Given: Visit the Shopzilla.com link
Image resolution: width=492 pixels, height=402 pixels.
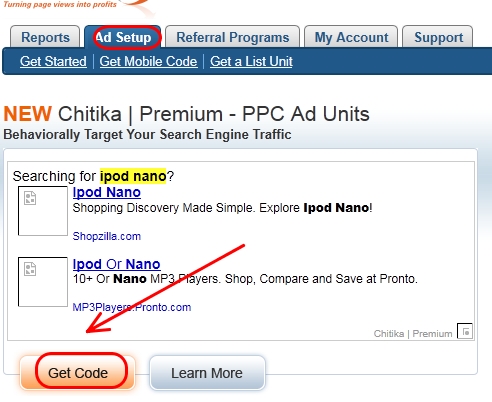Looking at the screenshot, I should pos(107,236).
